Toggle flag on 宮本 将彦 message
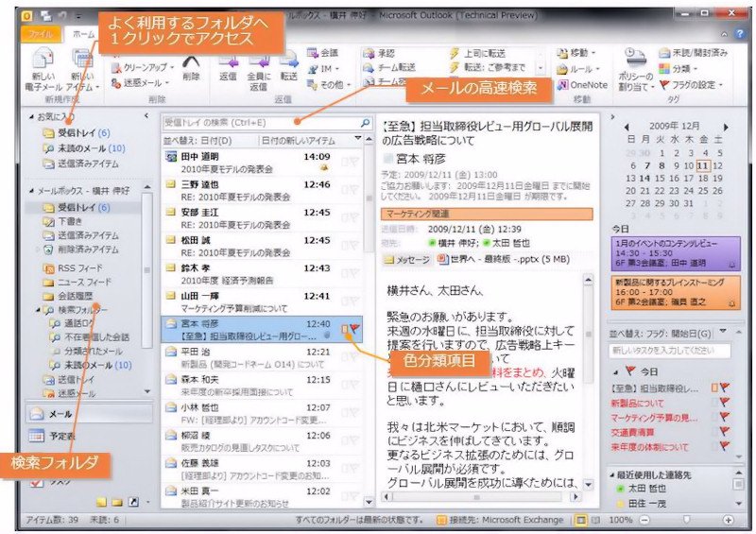Screen dimensions: 756x534 click(355, 329)
